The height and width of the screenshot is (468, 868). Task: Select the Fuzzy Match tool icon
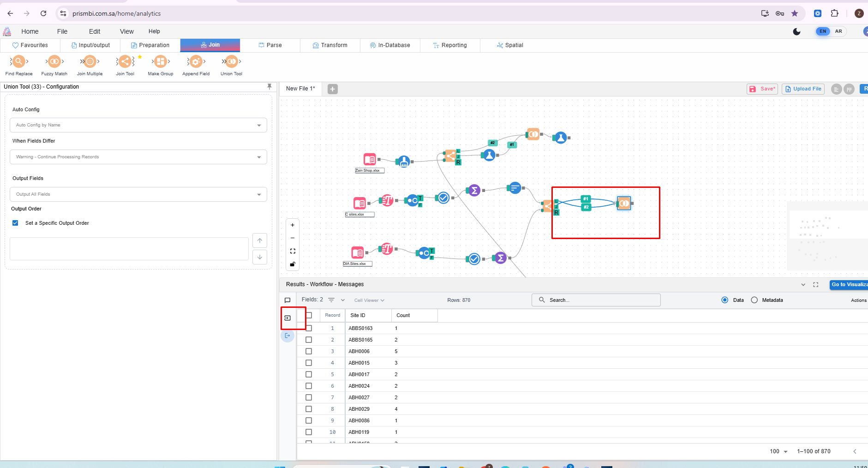(54, 61)
